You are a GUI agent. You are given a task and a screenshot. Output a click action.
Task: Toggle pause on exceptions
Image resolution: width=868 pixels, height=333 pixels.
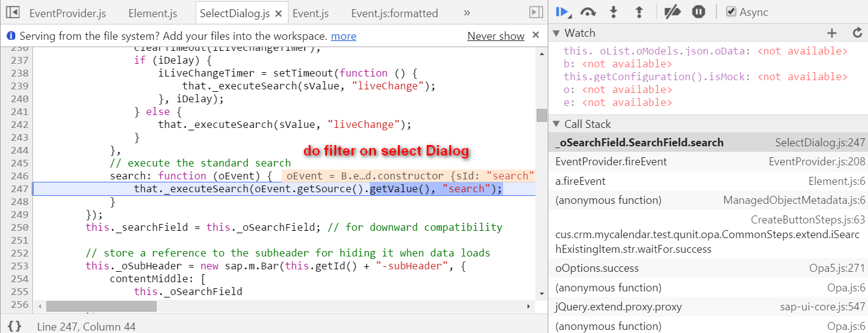coord(699,12)
